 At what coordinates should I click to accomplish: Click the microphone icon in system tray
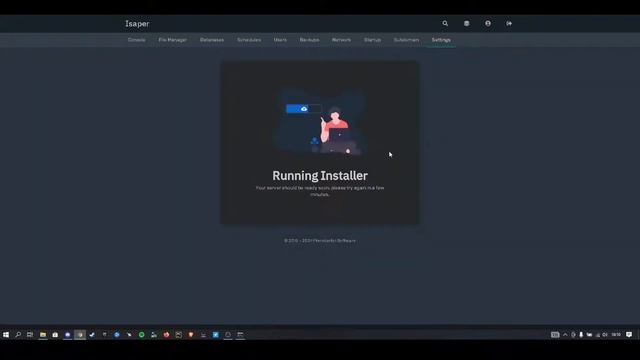581,335
